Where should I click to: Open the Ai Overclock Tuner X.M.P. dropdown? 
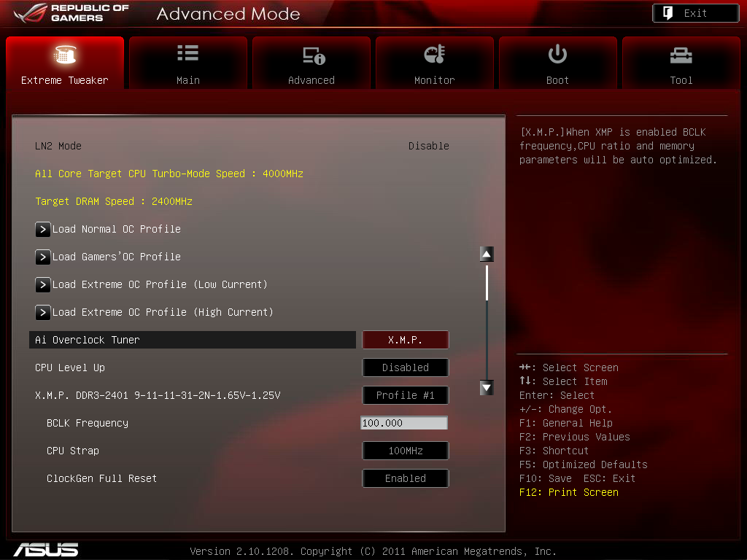pos(406,340)
